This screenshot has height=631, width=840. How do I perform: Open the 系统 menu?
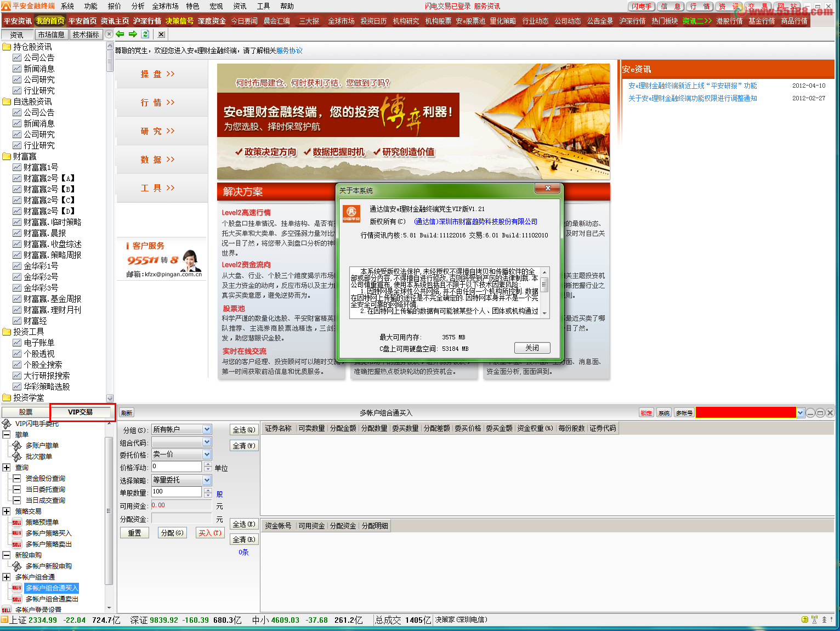tap(67, 6)
